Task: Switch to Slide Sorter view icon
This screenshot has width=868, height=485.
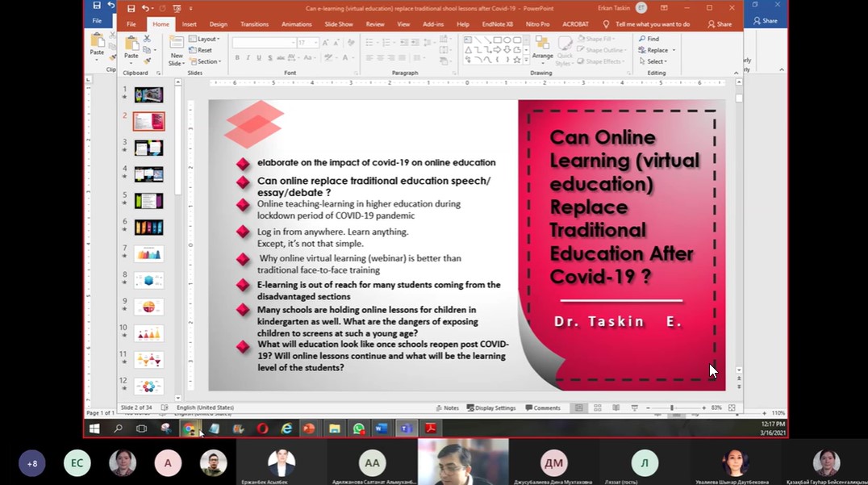Action: [x=597, y=408]
